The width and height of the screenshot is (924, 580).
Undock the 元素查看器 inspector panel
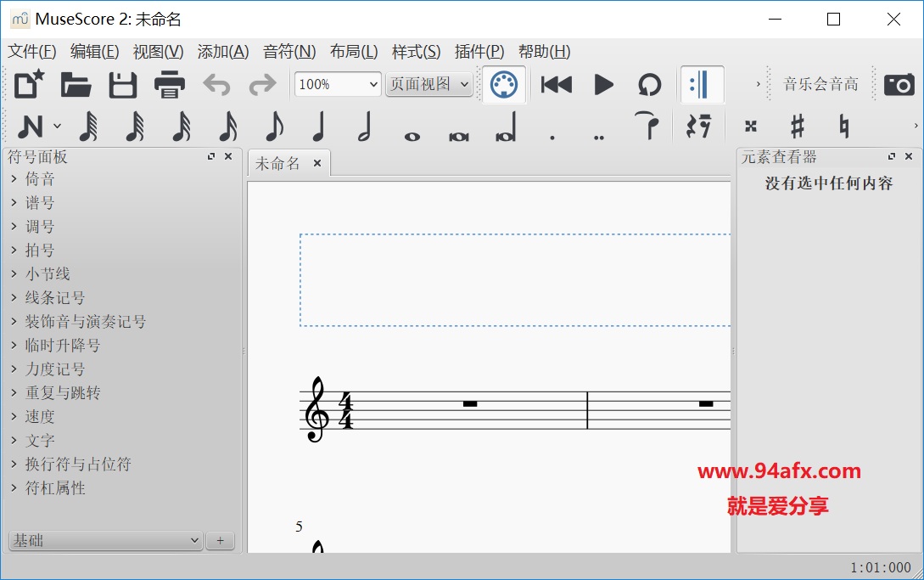tap(892, 156)
